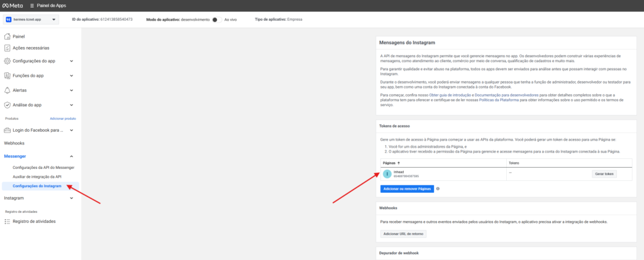This screenshot has height=260, width=644.
Task: Click the Ações necessárias checklist icon
Action: click(x=7, y=48)
